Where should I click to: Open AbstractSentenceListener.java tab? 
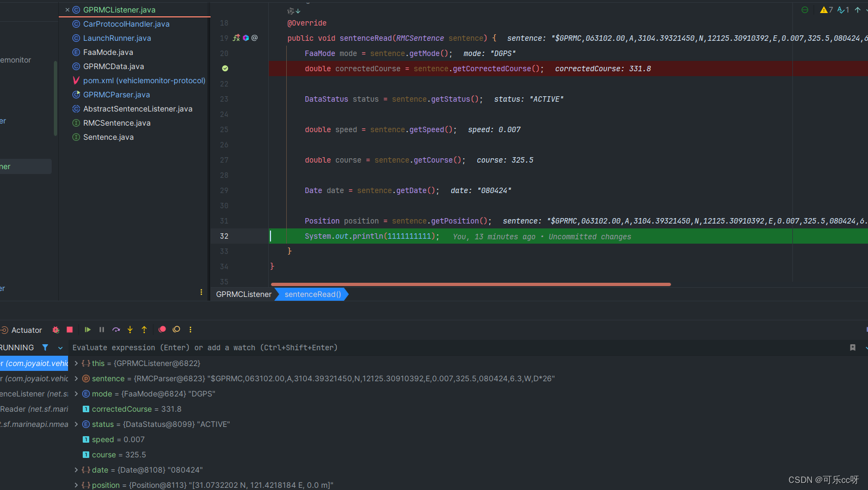tap(138, 109)
